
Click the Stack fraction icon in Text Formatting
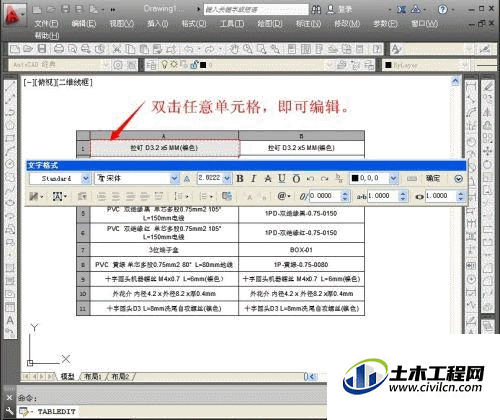[x=339, y=179]
